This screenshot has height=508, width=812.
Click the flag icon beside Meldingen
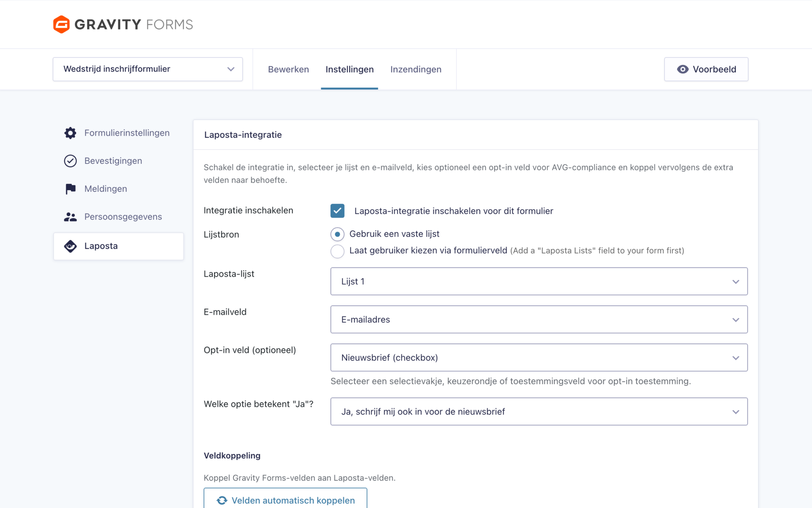tap(70, 189)
